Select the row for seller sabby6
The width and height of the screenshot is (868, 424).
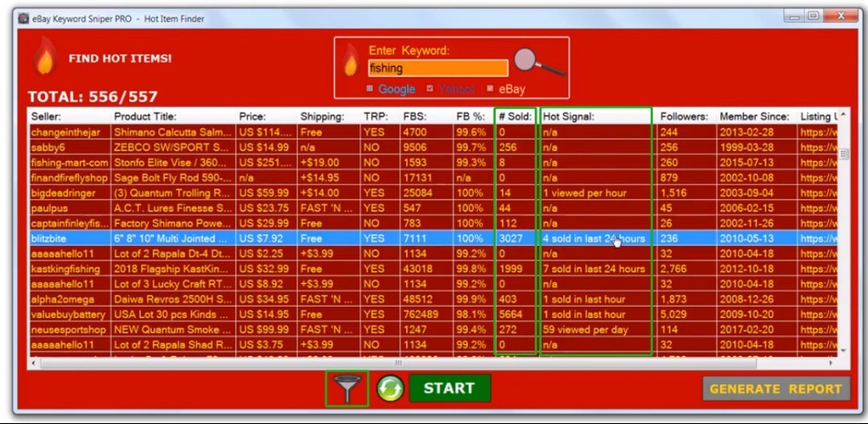433,148
